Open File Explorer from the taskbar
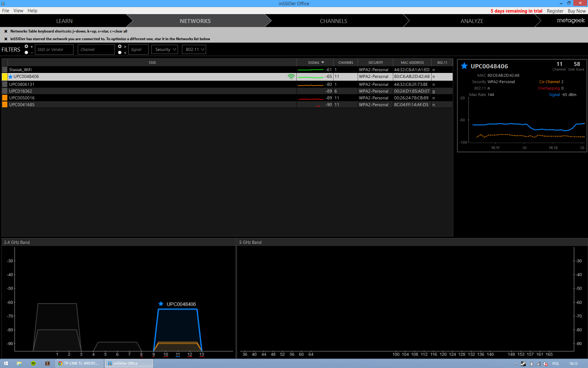The width and height of the screenshot is (588, 368). 19,363
